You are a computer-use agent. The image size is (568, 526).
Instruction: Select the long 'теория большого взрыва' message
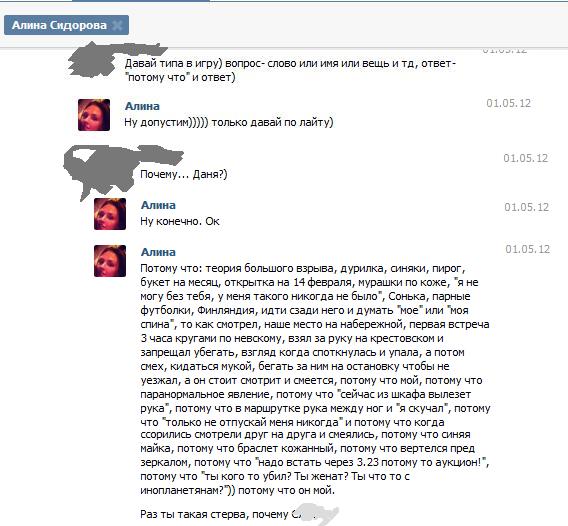click(x=315, y=379)
